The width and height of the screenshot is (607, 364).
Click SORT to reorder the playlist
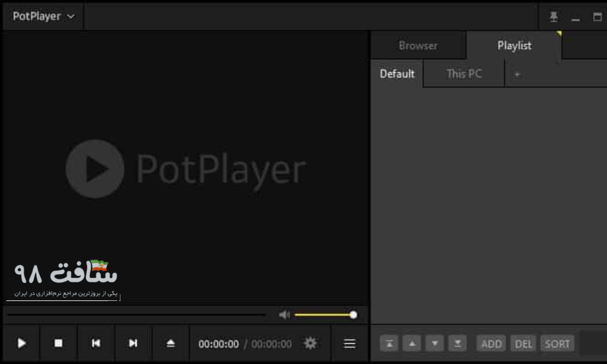(557, 343)
